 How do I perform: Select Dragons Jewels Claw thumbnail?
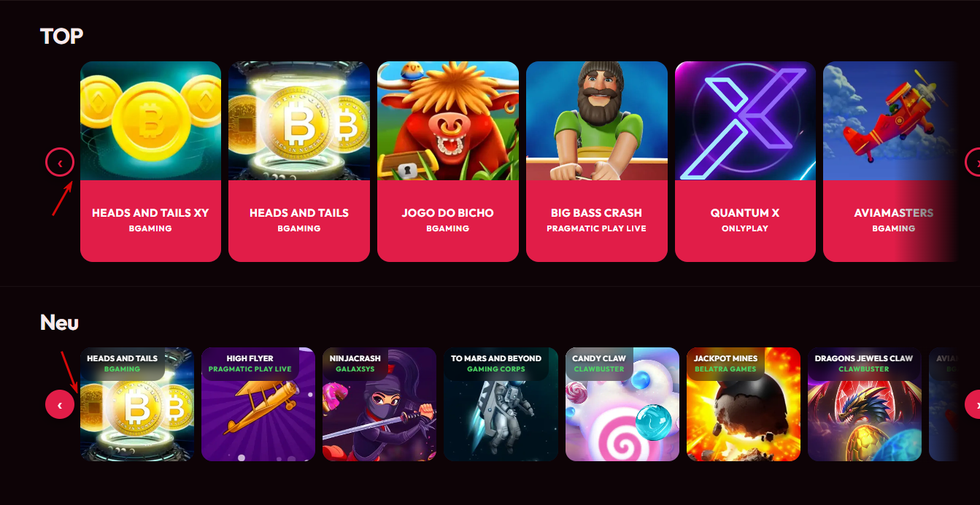pos(865,404)
